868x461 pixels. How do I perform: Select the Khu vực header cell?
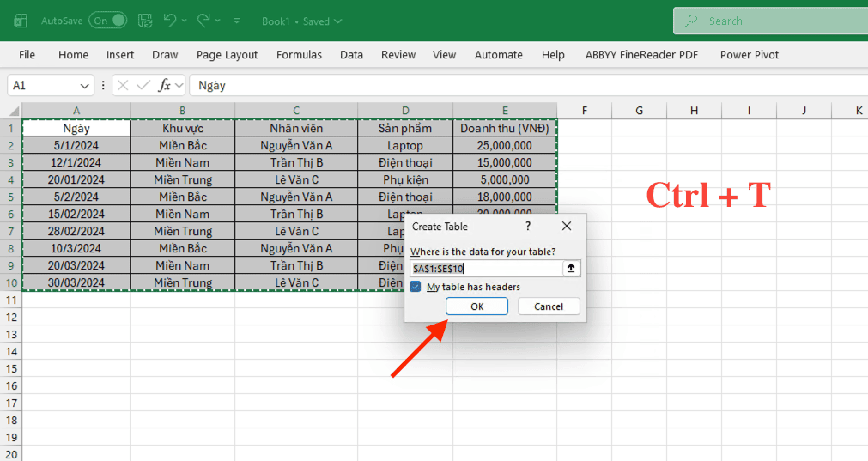pos(183,129)
